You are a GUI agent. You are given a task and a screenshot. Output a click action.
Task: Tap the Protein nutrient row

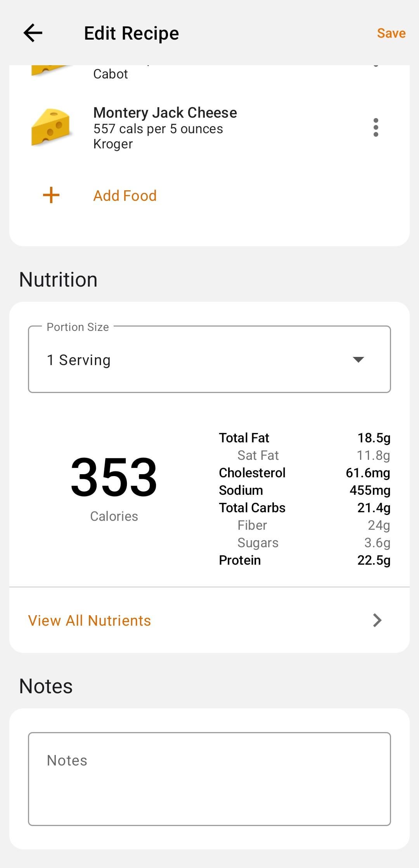[304, 560]
